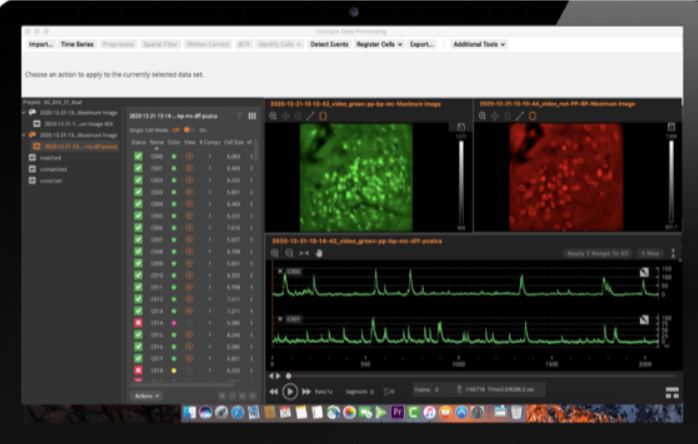Toggle Single Cell Mode switch
This screenshot has height=444, width=698.
(188, 130)
